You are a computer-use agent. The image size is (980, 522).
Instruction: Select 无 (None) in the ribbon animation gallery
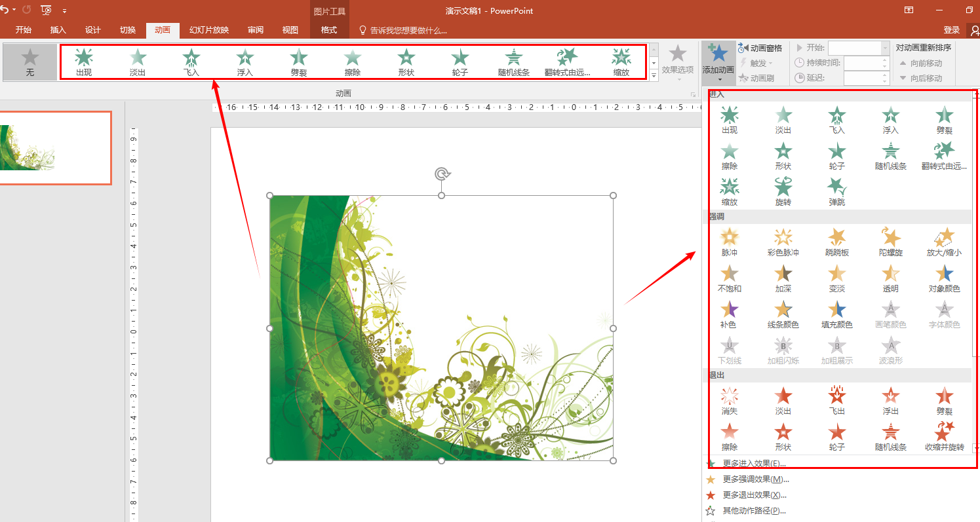tap(30, 62)
